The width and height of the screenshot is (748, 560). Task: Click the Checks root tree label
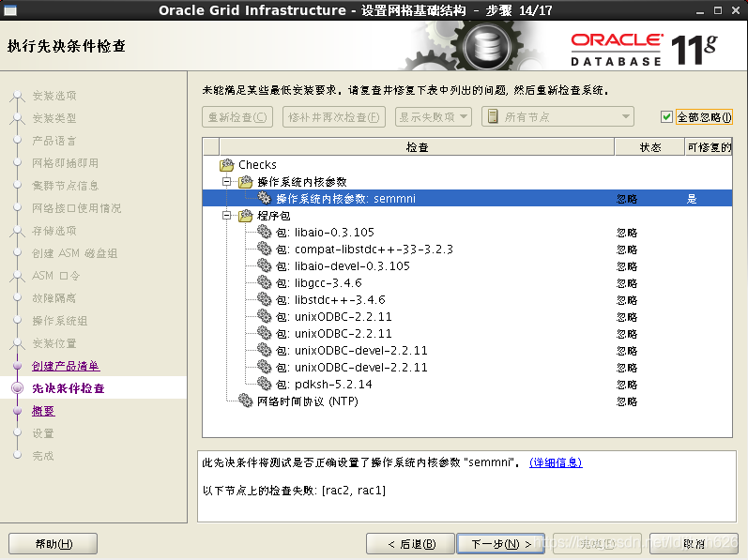pyautogui.click(x=257, y=165)
